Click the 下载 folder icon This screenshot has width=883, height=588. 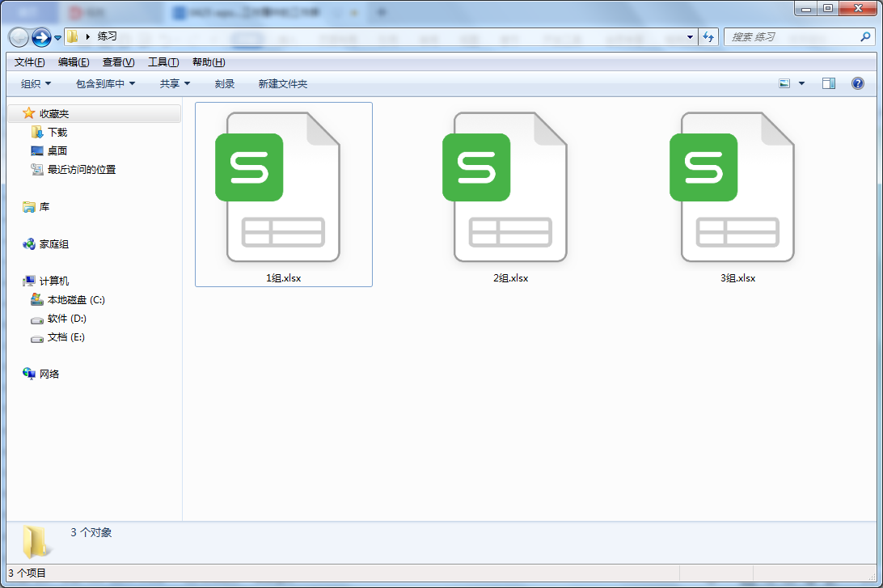coord(37,132)
